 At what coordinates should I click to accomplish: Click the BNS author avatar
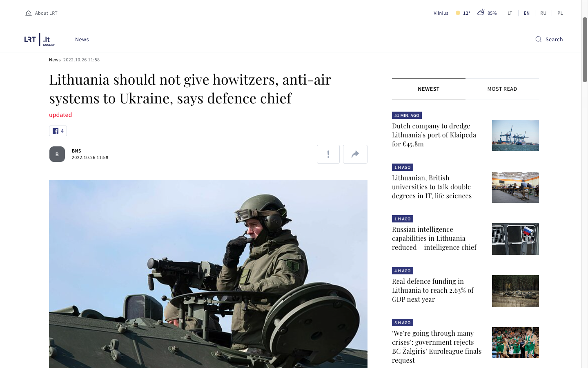point(57,154)
